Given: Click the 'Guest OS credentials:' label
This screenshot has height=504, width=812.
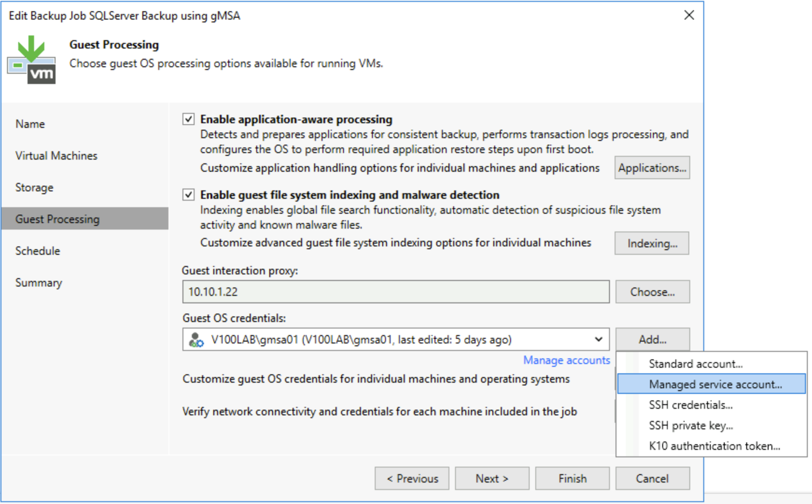Looking at the screenshot, I should pos(234,318).
